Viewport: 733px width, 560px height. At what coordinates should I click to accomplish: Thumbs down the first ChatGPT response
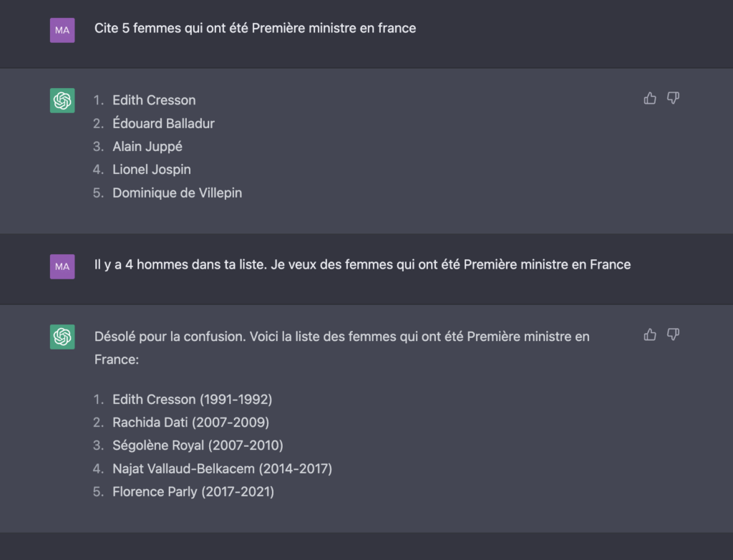(673, 98)
